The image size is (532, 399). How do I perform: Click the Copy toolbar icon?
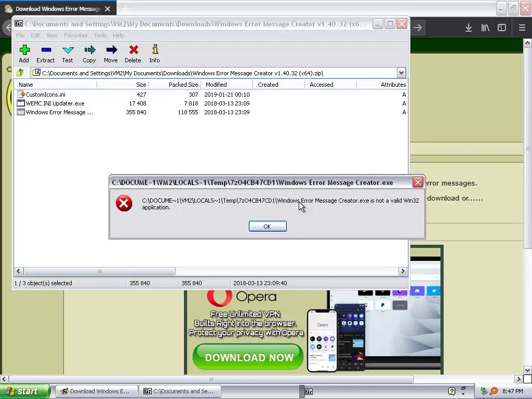(x=89, y=50)
